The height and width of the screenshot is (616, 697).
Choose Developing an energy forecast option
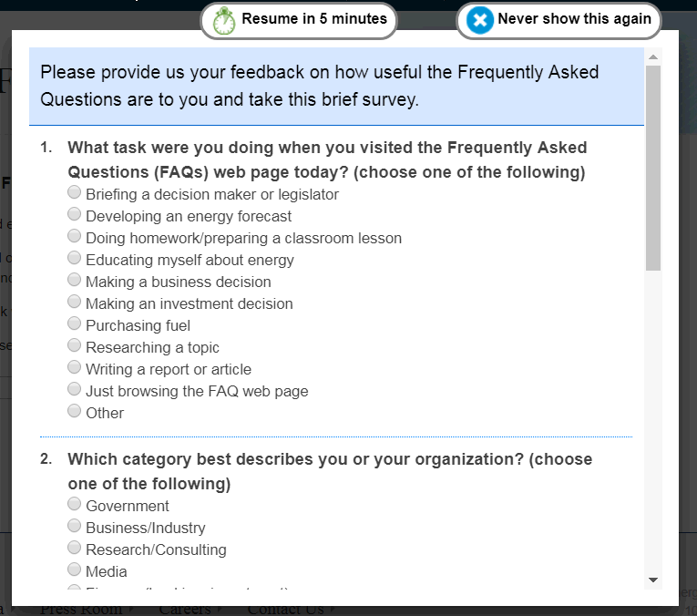coord(75,215)
